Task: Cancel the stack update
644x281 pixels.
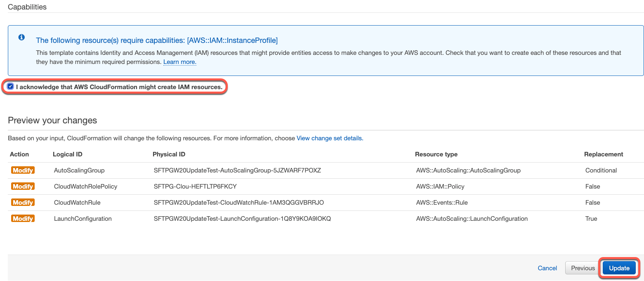Action: tap(547, 268)
